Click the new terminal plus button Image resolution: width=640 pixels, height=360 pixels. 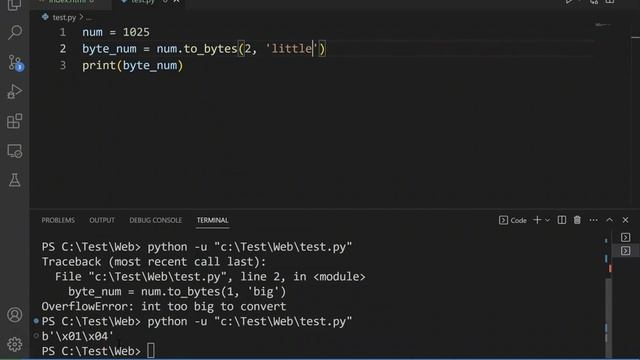point(537,220)
